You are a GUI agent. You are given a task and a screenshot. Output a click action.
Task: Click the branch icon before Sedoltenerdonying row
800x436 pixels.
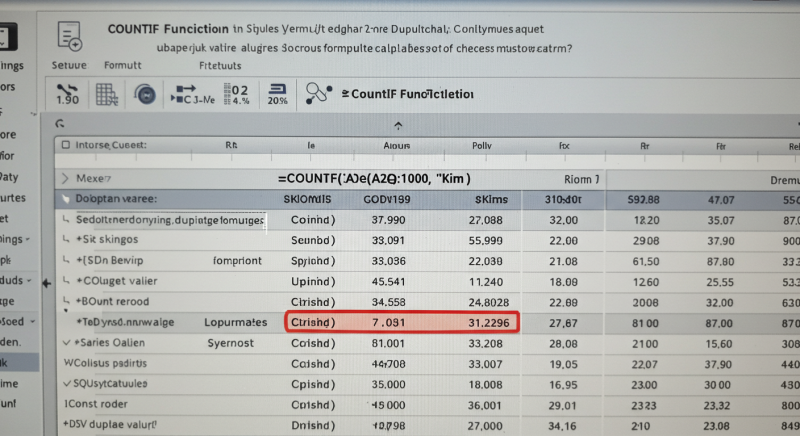(65, 219)
